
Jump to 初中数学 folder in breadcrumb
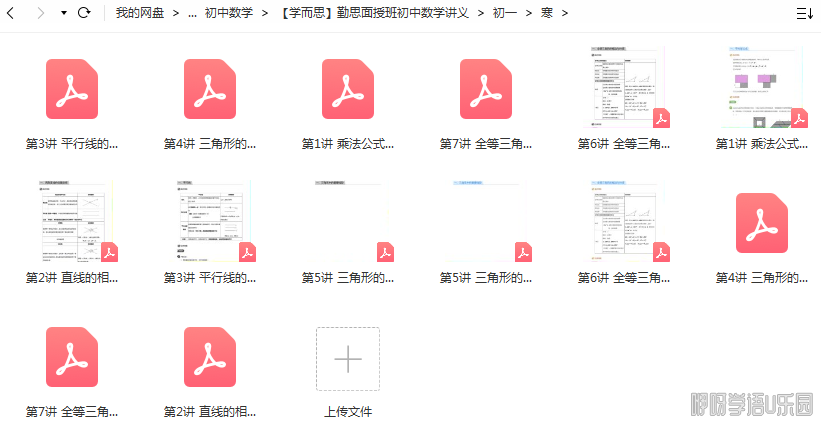click(x=229, y=13)
